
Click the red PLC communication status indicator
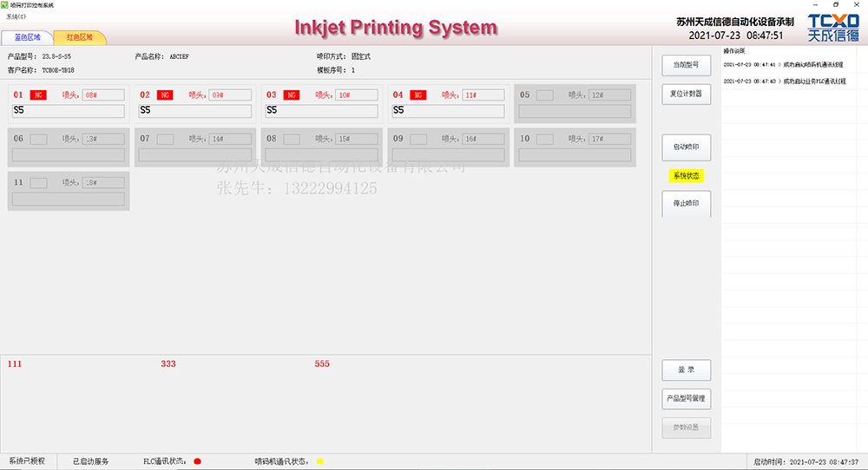coord(197,461)
